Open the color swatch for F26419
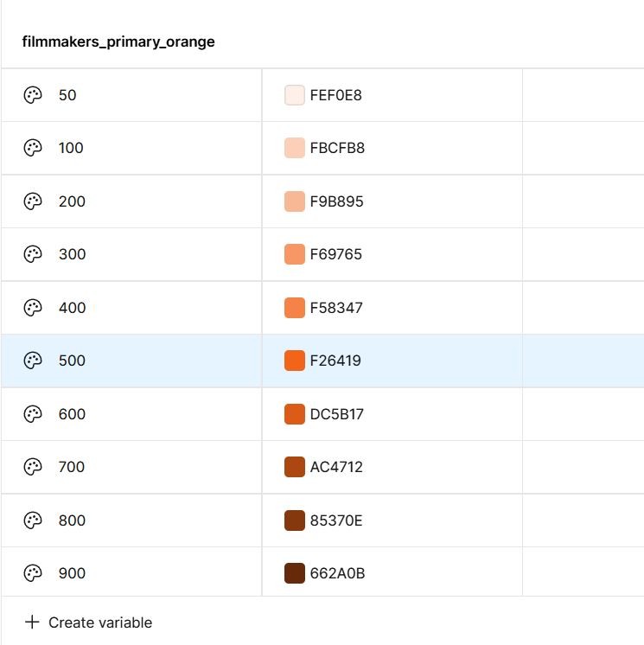Viewport: 644px width, 645px height. (x=294, y=361)
